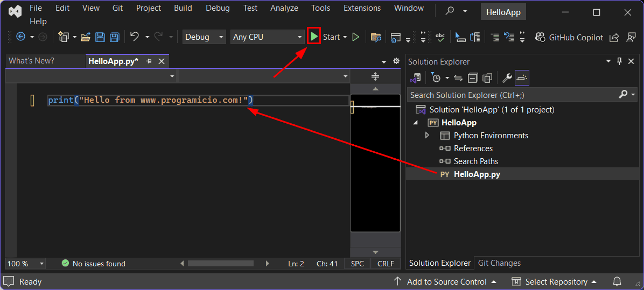Click the CRLF line ending indicator
644x290 pixels.
coord(385,264)
